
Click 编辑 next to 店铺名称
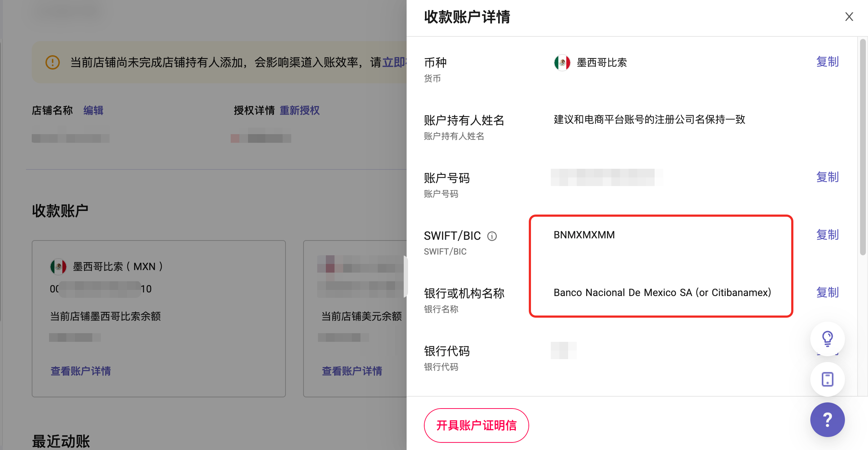pyautogui.click(x=93, y=111)
